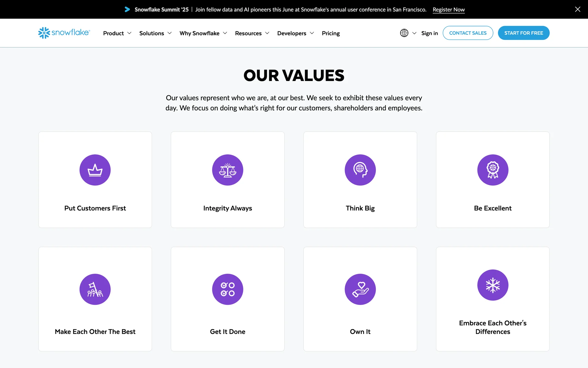This screenshot has height=368, width=588.
Task: Open the Developers navigation menu
Action: [295, 33]
